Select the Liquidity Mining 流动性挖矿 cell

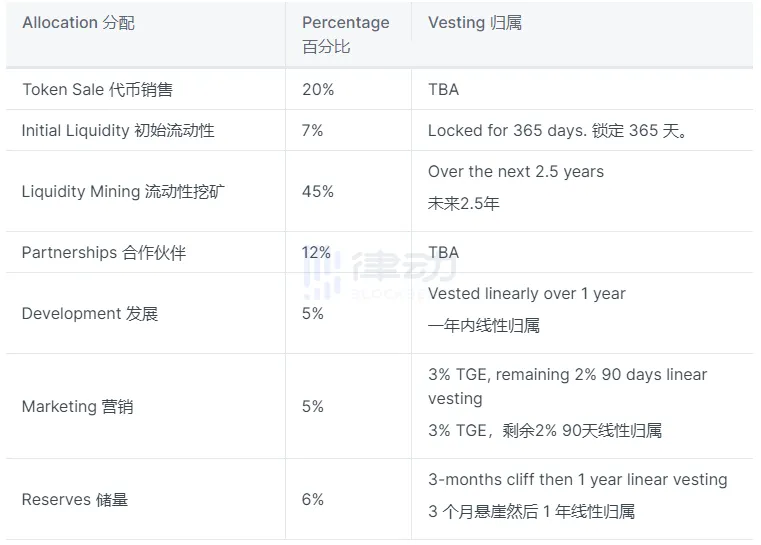[x=123, y=192]
